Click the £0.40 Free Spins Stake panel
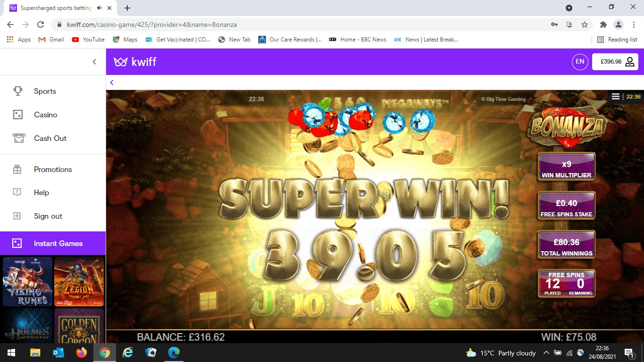The image size is (644, 362). (566, 206)
